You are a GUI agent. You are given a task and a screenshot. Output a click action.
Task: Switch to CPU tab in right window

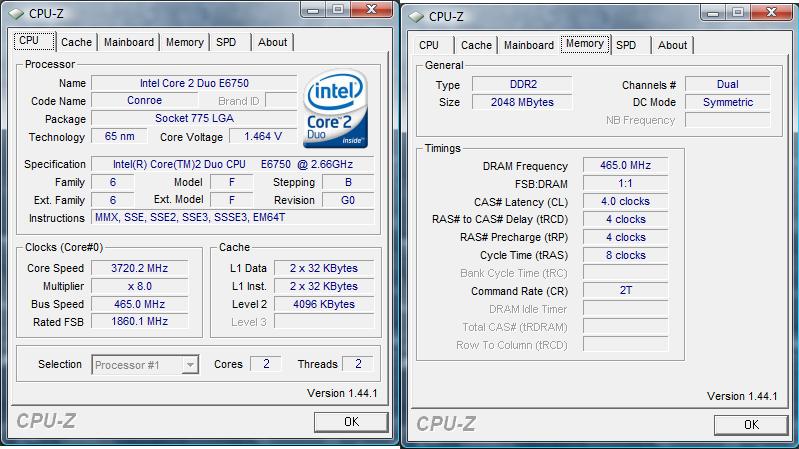click(429, 45)
